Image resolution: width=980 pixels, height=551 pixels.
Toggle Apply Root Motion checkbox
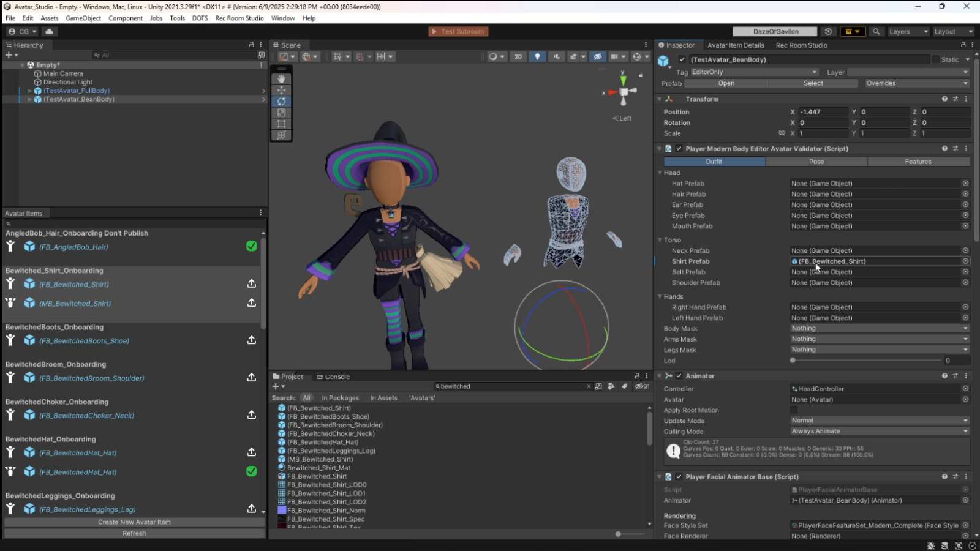794,410
